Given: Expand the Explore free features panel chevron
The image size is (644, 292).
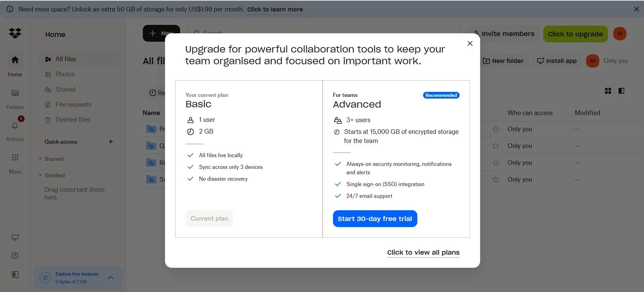Looking at the screenshot, I should click(111, 278).
